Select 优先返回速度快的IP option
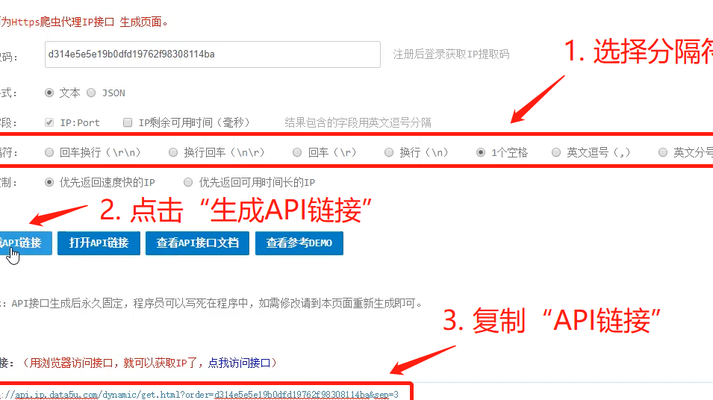The image size is (713, 400). click(x=49, y=183)
